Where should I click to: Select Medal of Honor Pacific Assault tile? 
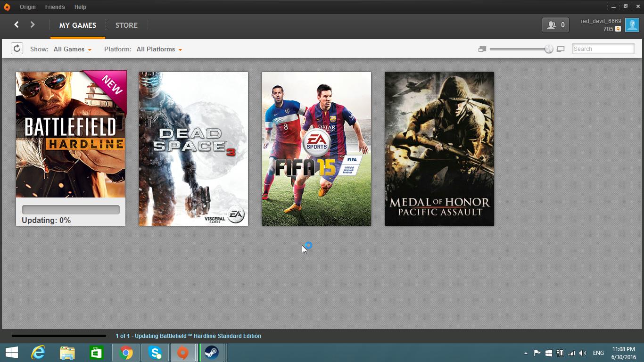(439, 149)
